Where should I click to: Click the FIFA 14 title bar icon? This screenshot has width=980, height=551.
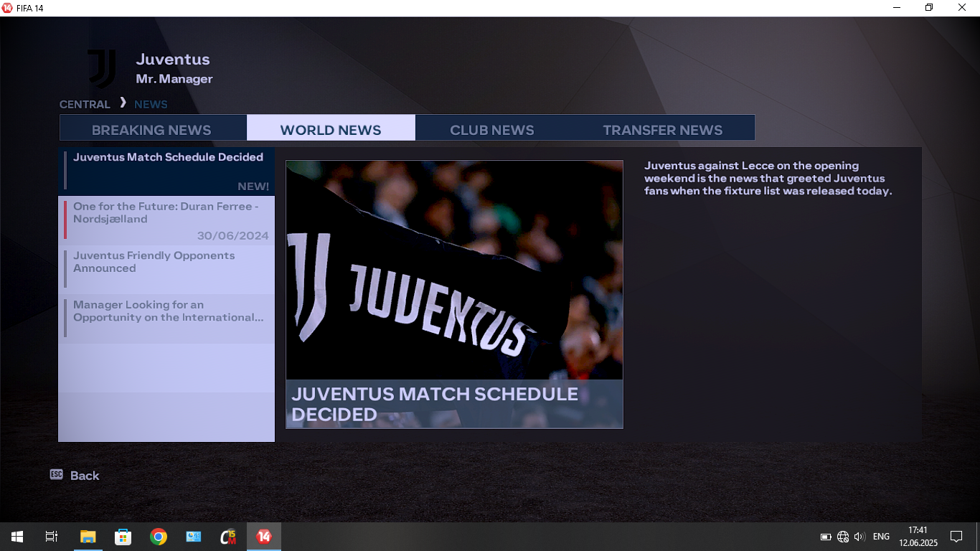pyautogui.click(x=7, y=8)
